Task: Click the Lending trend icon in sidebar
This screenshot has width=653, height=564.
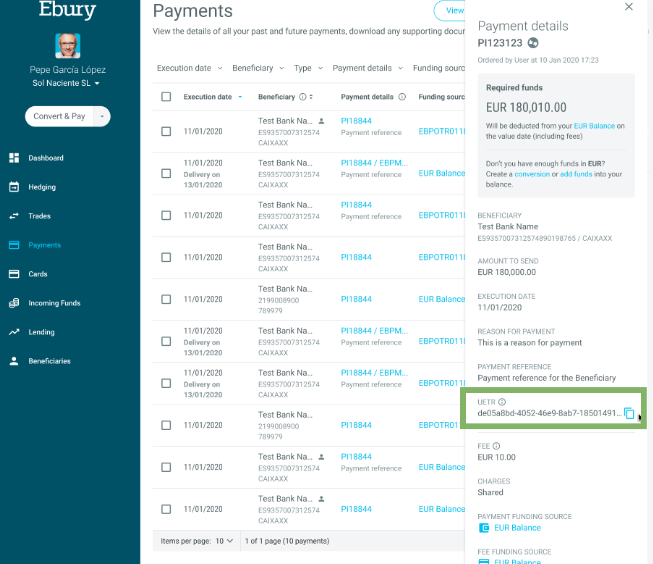Action: (x=14, y=332)
